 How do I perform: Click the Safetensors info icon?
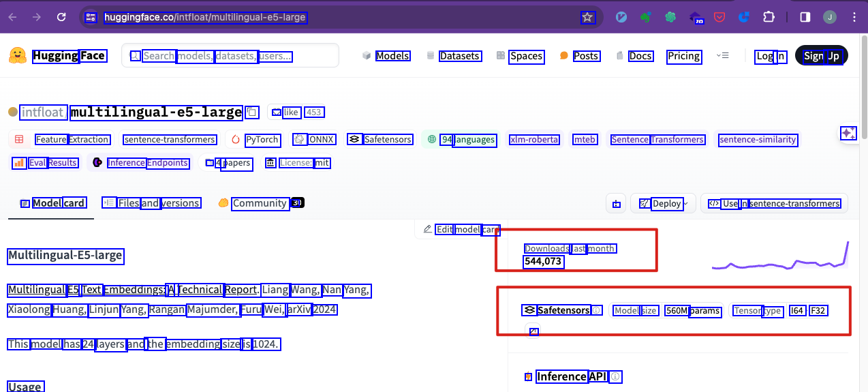point(597,311)
